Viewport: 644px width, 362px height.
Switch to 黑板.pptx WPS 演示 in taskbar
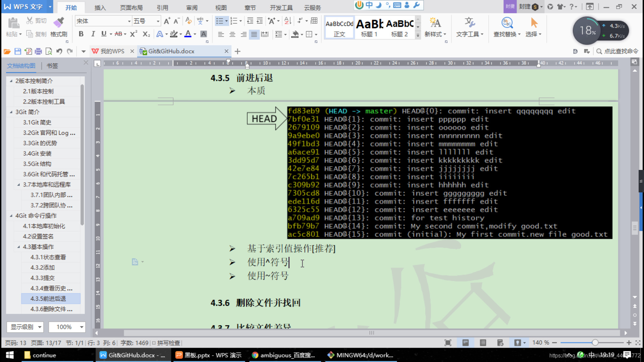pyautogui.click(x=209, y=355)
